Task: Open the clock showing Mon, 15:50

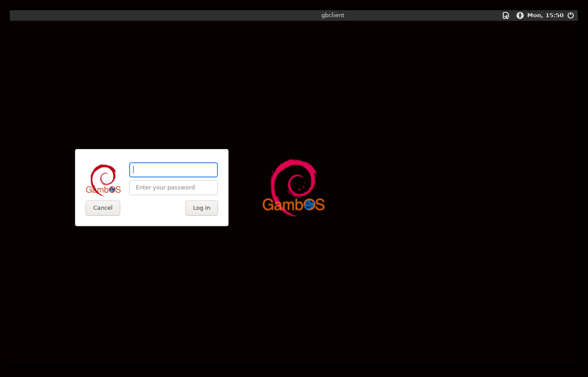Action: pos(545,16)
